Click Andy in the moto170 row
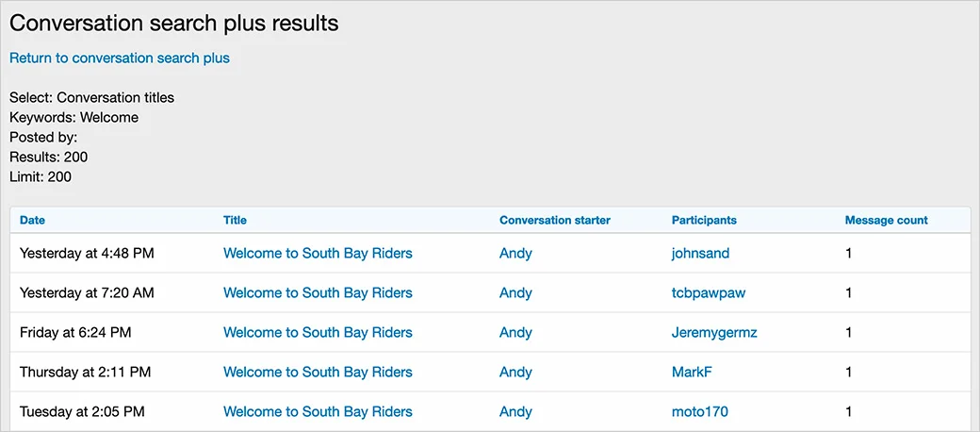Screen dimensions: 980x432 (x=515, y=411)
